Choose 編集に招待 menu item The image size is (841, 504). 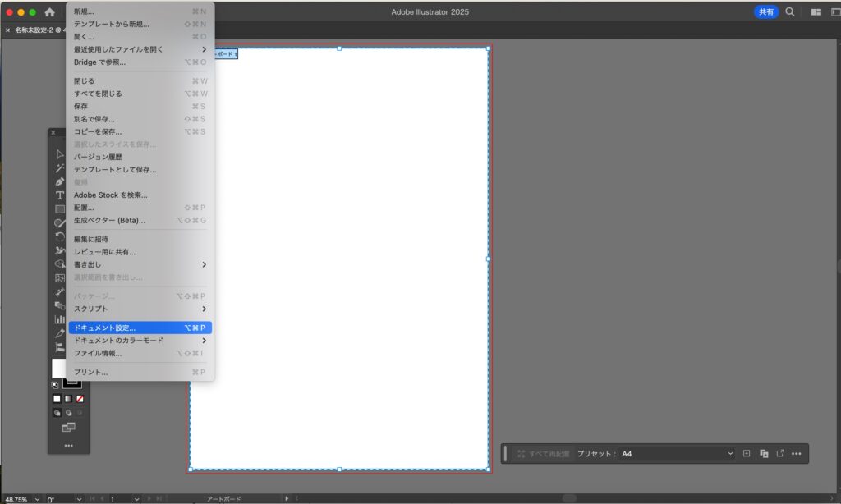coord(140,239)
